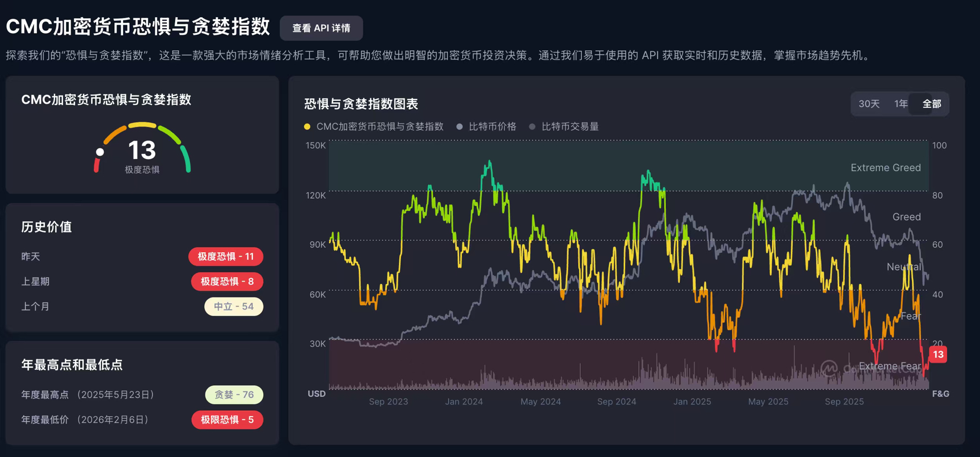Click the 昨天 row label
The height and width of the screenshot is (457, 980).
pyautogui.click(x=30, y=257)
